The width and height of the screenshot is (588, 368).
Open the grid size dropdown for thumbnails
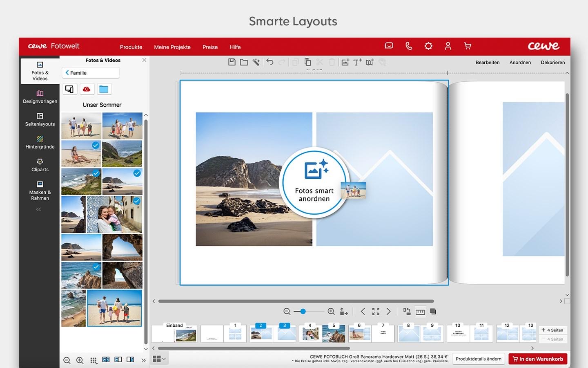coord(94,361)
